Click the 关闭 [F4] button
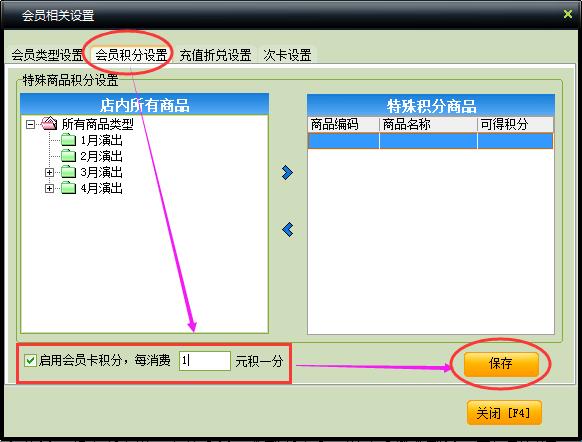The width and height of the screenshot is (582, 442). [504, 413]
